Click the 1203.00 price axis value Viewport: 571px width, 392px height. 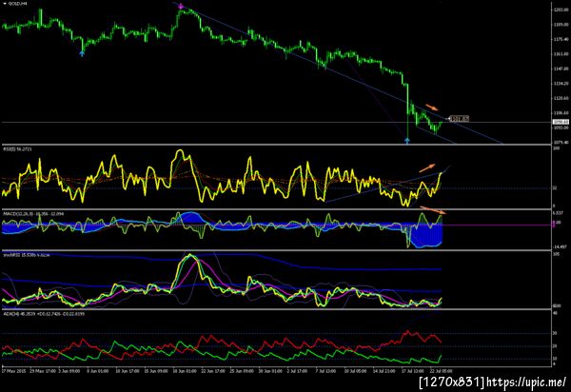coord(561,10)
